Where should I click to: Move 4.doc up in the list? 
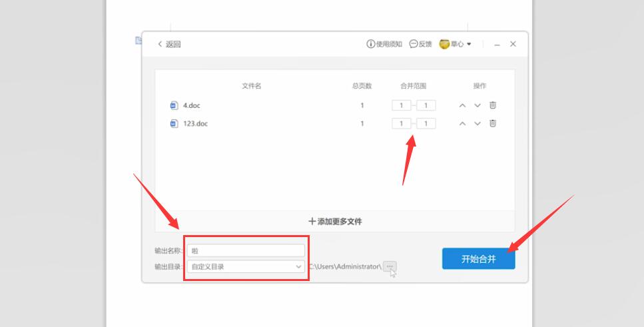coord(462,106)
